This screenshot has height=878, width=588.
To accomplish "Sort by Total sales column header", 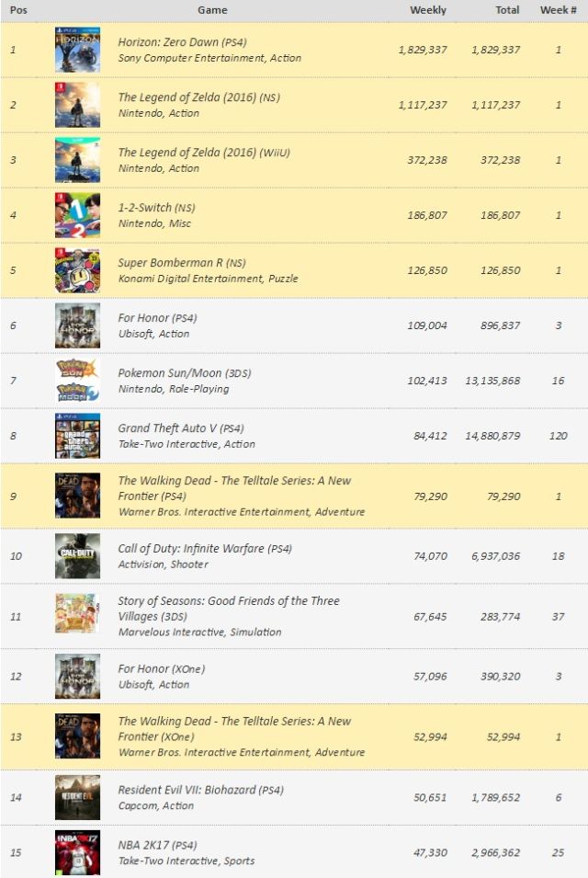I will (506, 10).
